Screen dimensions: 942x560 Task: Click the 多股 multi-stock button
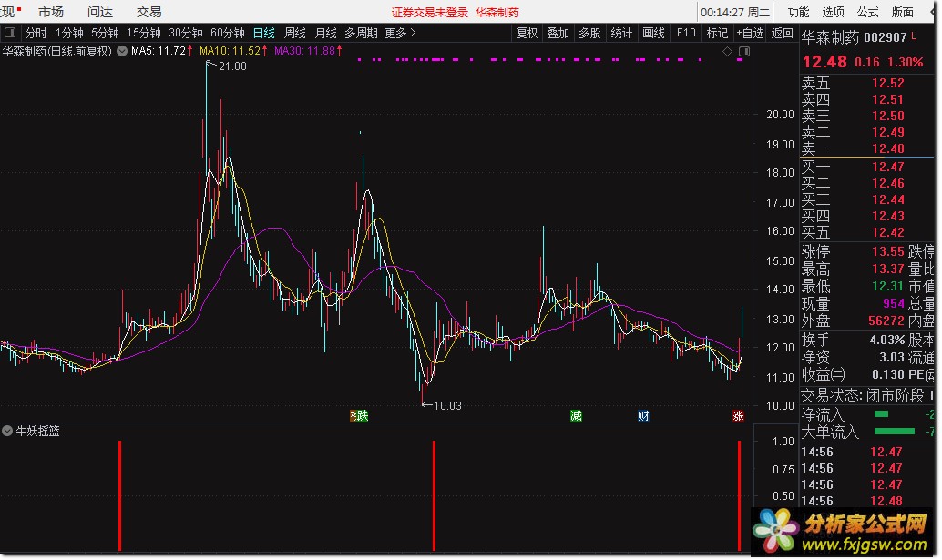click(x=589, y=33)
